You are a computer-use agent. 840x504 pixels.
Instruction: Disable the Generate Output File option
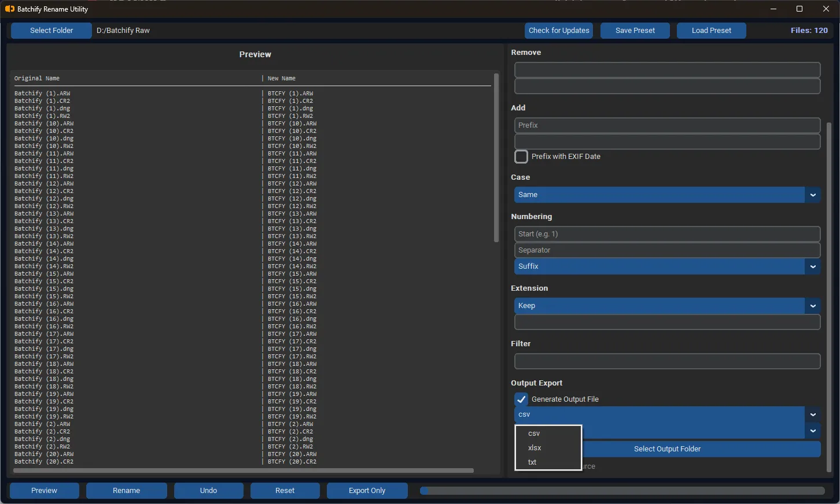[521, 399]
